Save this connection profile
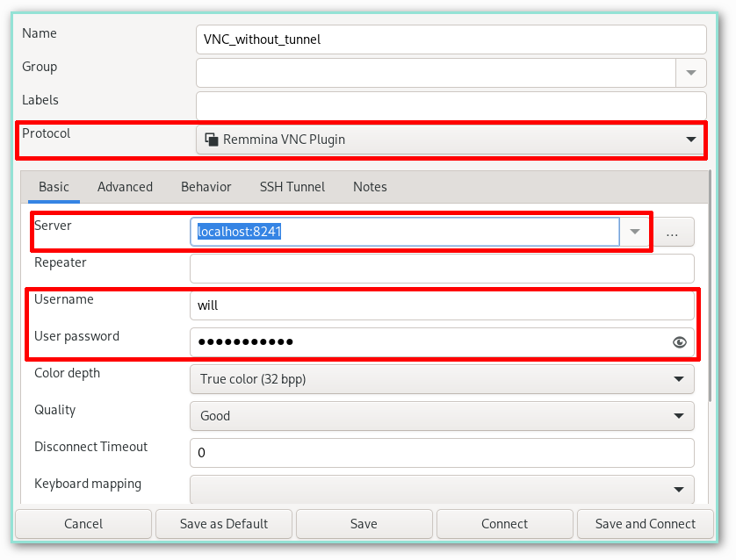The width and height of the screenshot is (736, 560). coord(364,523)
